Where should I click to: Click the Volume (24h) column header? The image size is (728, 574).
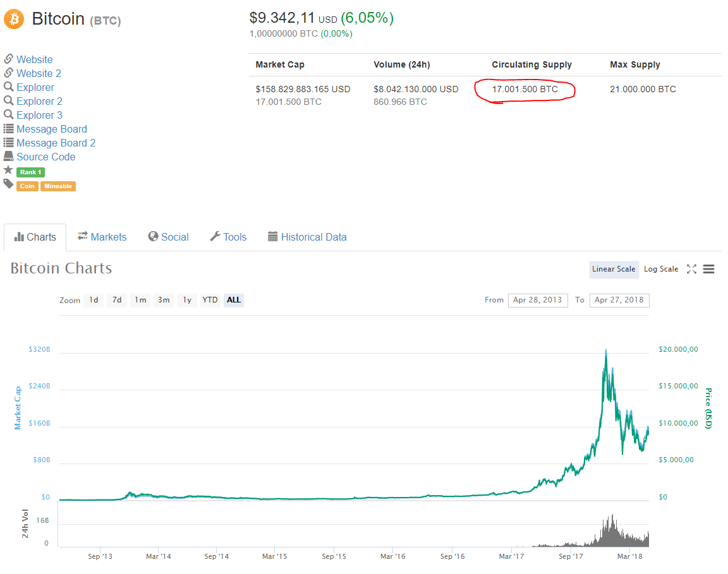pyautogui.click(x=402, y=64)
